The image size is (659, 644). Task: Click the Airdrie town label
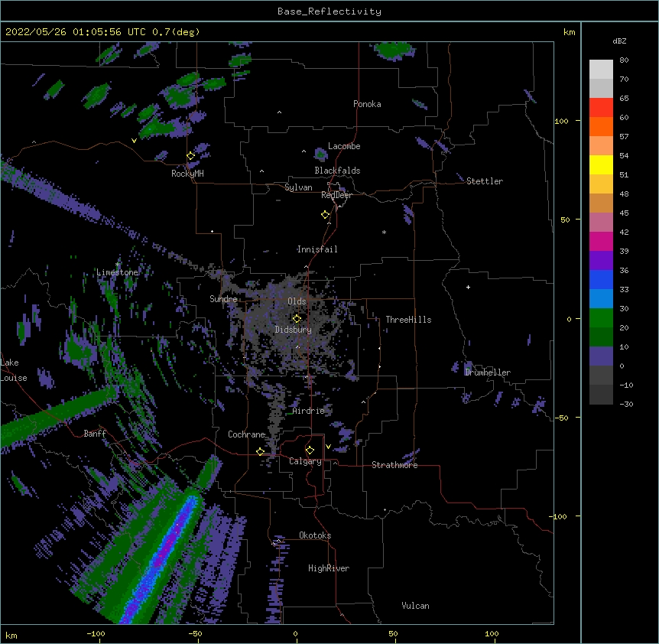click(x=309, y=411)
